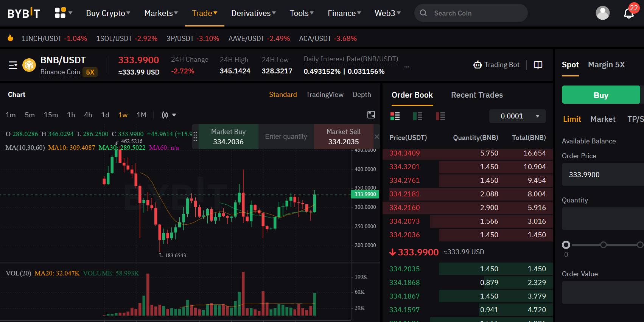Click the three dots more info icon
Image resolution: width=644 pixels, height=322 pixels.
pos(407,67)
